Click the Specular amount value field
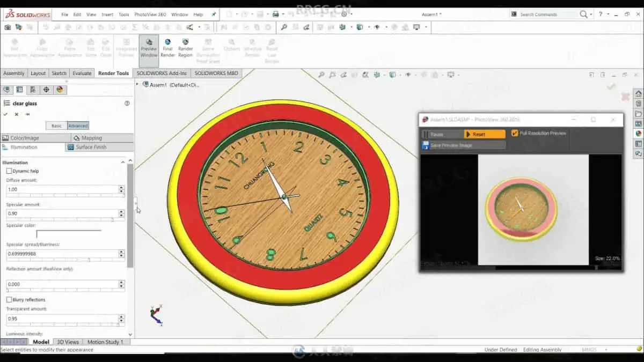 coord(62,213)
